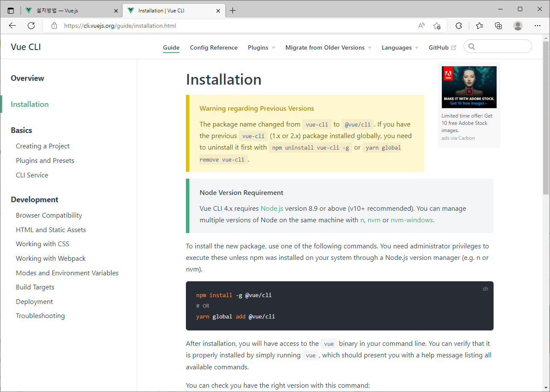Open Troubleshooting sidebar link
This screenshot has height=392, width=550.
pyautogui.click(x=40, y=315)
